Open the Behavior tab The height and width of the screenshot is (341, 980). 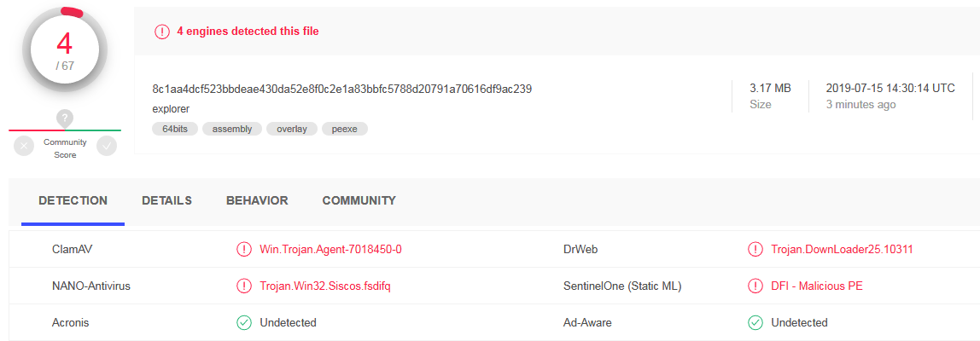[x=257, y=201]
